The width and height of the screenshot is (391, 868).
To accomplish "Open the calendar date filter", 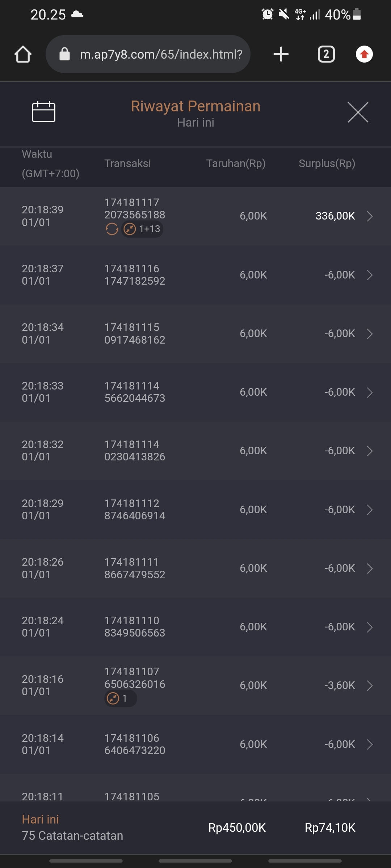I will (44, 111).
